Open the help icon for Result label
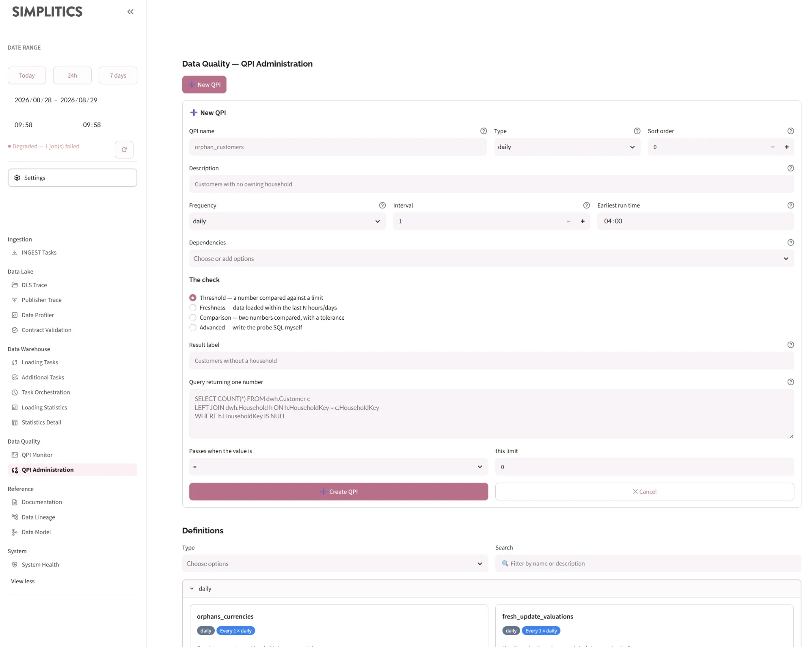Image resolution: width=812 pixels, height=647 pixels. click(x=790, y=345)
